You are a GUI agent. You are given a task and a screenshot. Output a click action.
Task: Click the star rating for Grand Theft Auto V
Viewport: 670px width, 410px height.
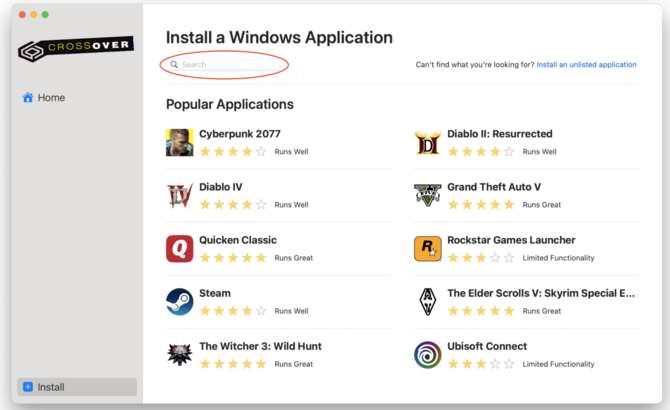[481, 205]
